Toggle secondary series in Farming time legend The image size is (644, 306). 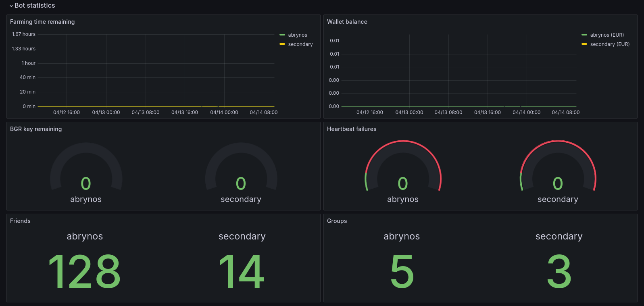point(300,44)
